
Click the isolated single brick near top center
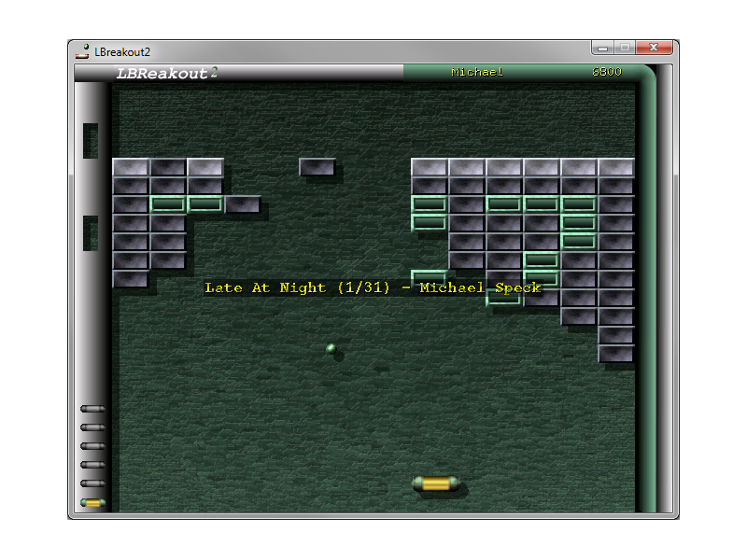pyautogui.click(x=317, y=167)
